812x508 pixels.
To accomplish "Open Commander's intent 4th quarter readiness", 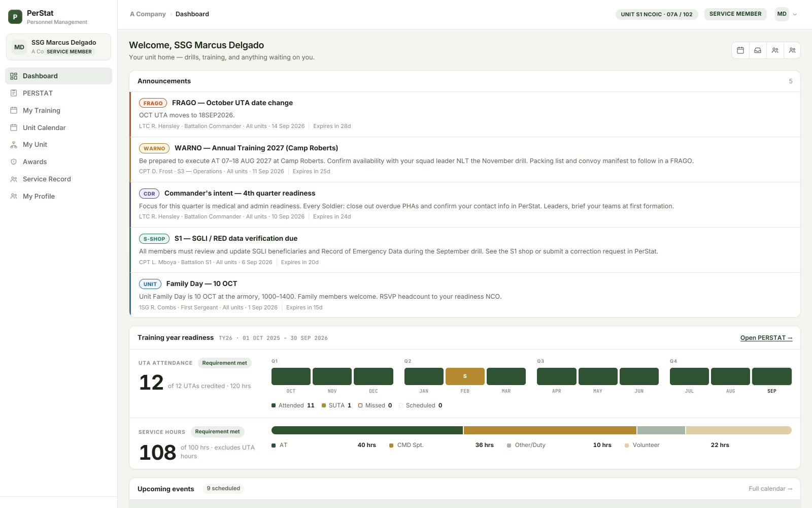I will pos(465,205).
